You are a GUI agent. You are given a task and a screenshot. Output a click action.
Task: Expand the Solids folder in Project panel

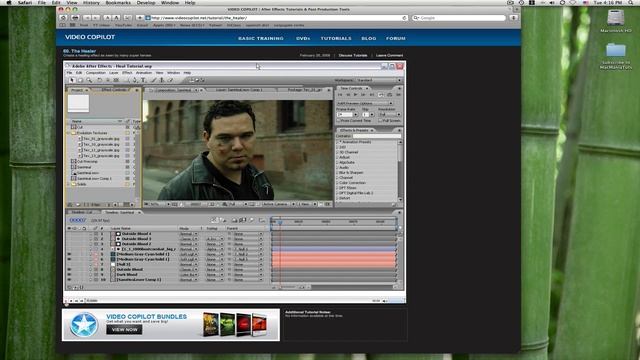point(69,184)
